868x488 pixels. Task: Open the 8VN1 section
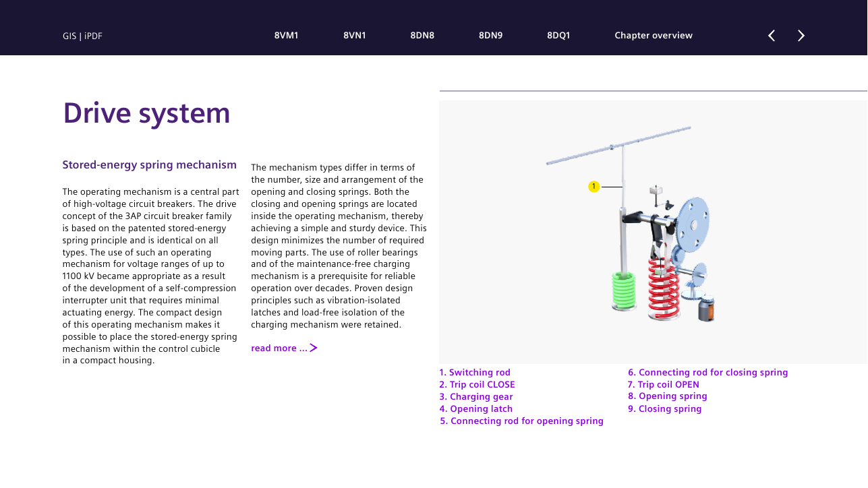[x=355, y=36]
